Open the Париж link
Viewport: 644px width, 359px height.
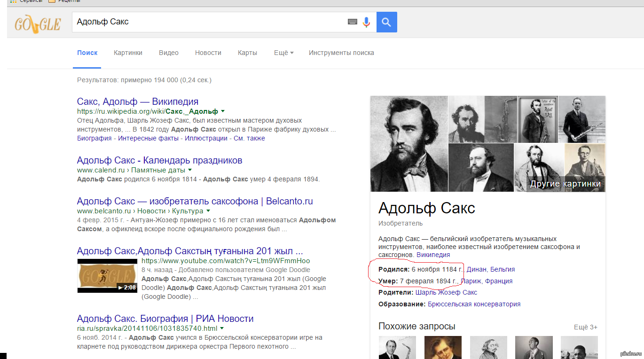[471, 281]
